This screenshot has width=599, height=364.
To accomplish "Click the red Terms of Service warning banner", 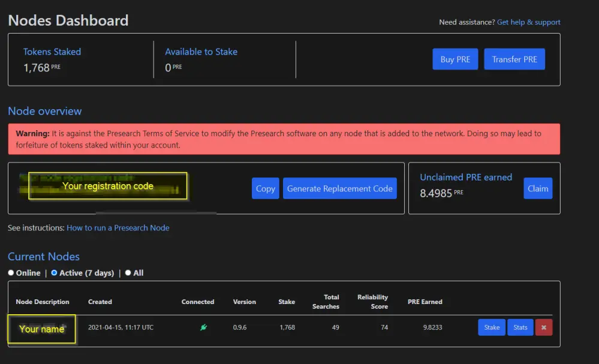I will pos(284,139).
